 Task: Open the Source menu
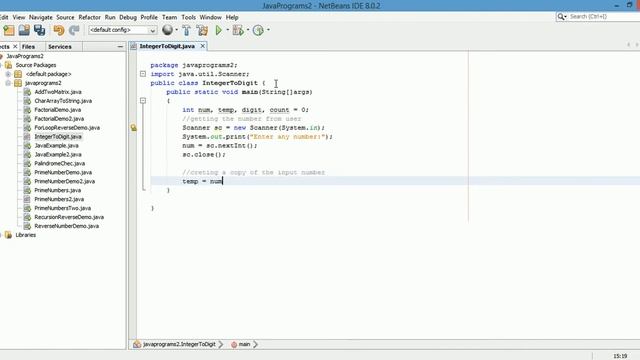(65, 18)
